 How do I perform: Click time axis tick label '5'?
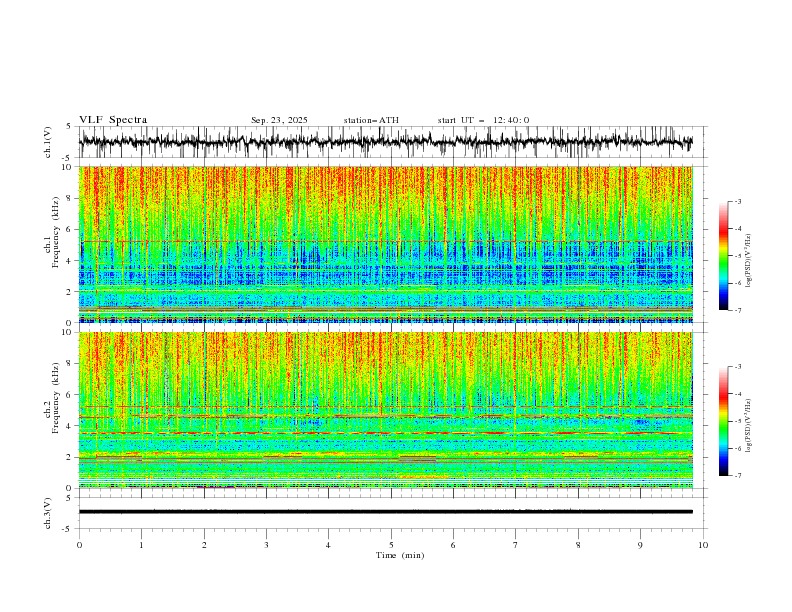391,545
